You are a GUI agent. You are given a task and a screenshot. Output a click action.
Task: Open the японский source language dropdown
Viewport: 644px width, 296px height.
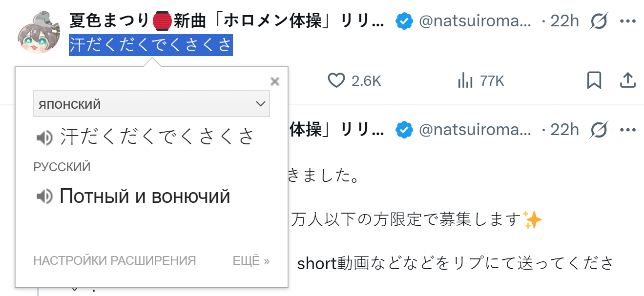[x=151, y=104]
